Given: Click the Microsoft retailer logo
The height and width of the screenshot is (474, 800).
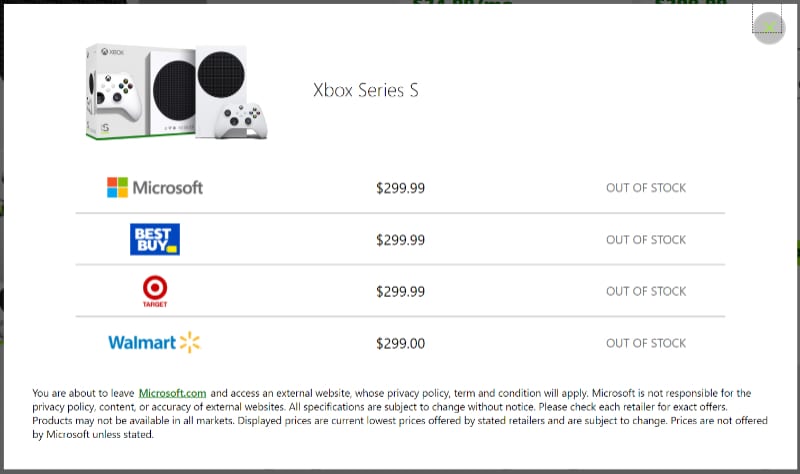Looking at the screenshot, I should pyautogui.click(x=155, y=187).
